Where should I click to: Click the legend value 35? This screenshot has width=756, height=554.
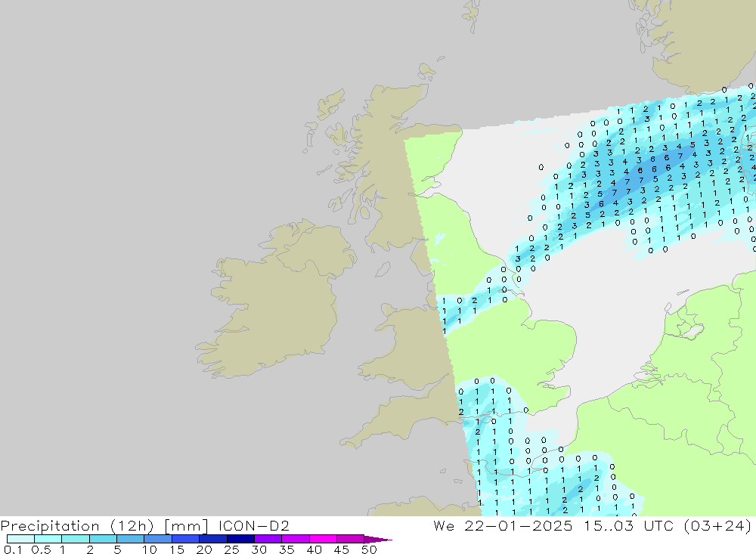(287, 549)
